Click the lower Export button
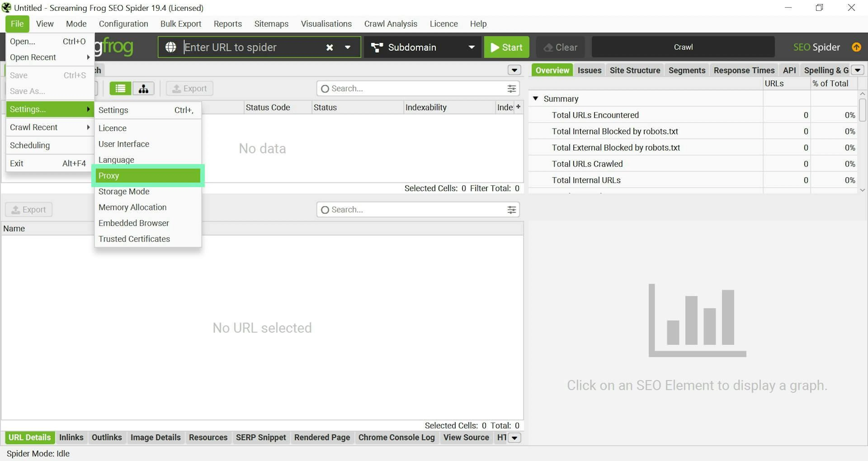This screenshot has width=868, height=461. (x=29, y=210)
